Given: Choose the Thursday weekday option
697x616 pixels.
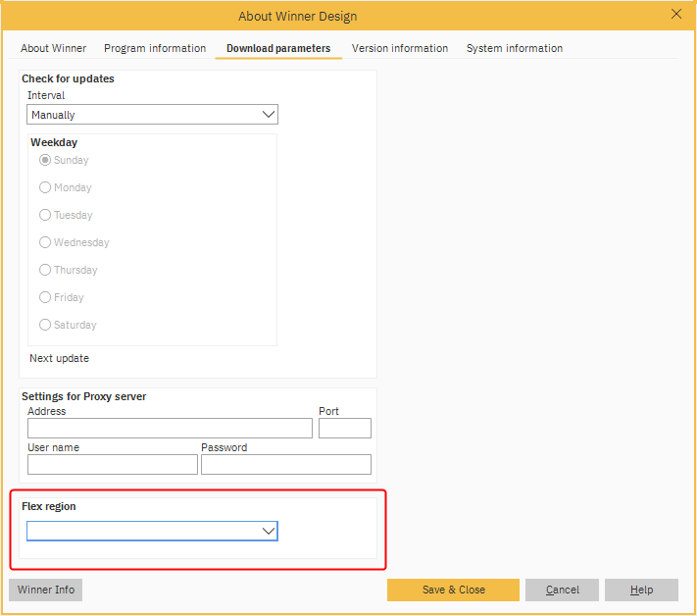Looking at the screenshot, I should (x=45, y=270).
